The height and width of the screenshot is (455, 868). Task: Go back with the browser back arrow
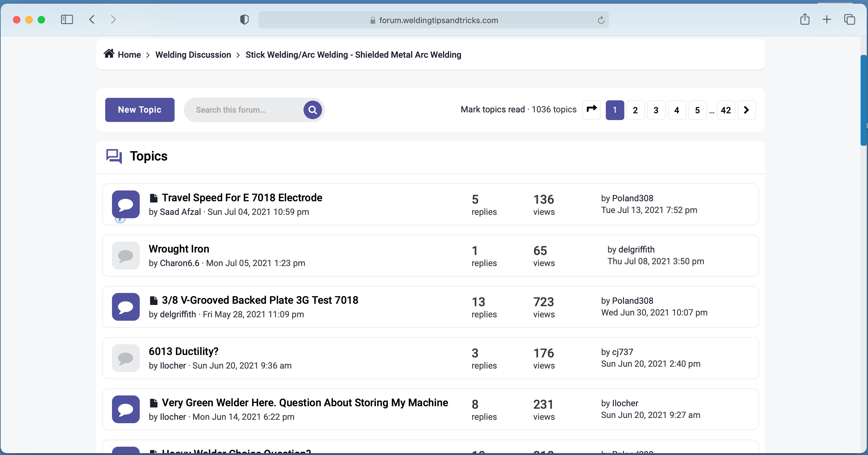tap(92, 19)
